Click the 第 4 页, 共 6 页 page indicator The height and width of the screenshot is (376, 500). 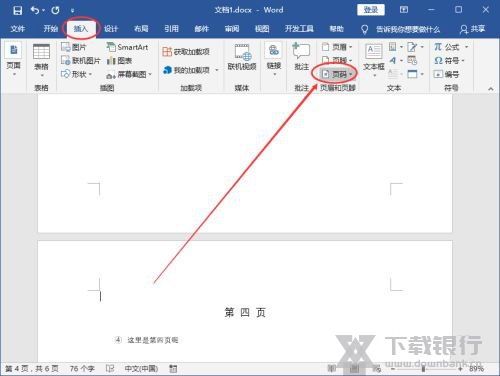click(x=32, y=369)
